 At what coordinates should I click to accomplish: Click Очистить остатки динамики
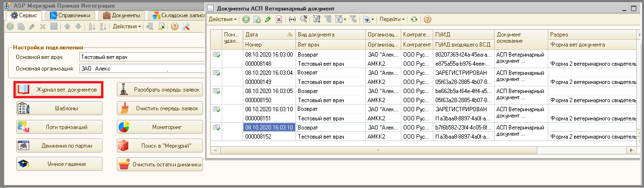coord(160,164)
